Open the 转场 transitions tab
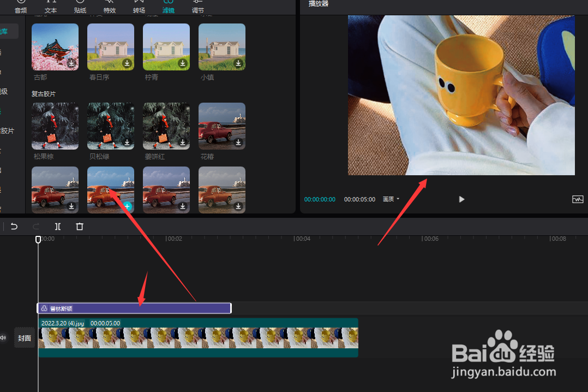The height and width of the screenshot is (392, 588). point(139,7)
